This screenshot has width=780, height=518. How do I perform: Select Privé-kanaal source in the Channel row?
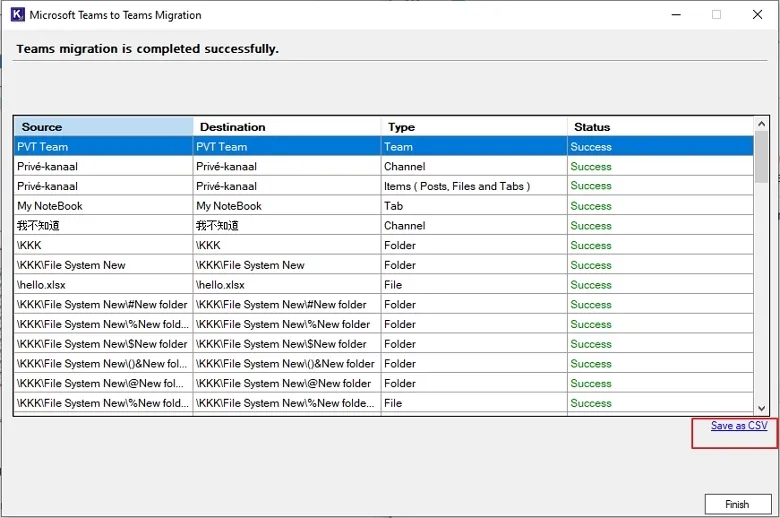coord(103,166)
